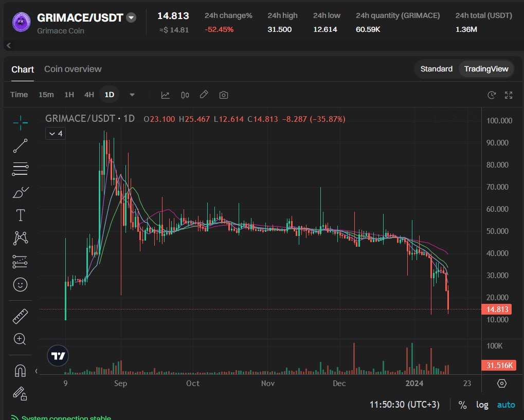Screen dimensions: 524x420
Task: Open chart settings gear icon
Action: 501,384
